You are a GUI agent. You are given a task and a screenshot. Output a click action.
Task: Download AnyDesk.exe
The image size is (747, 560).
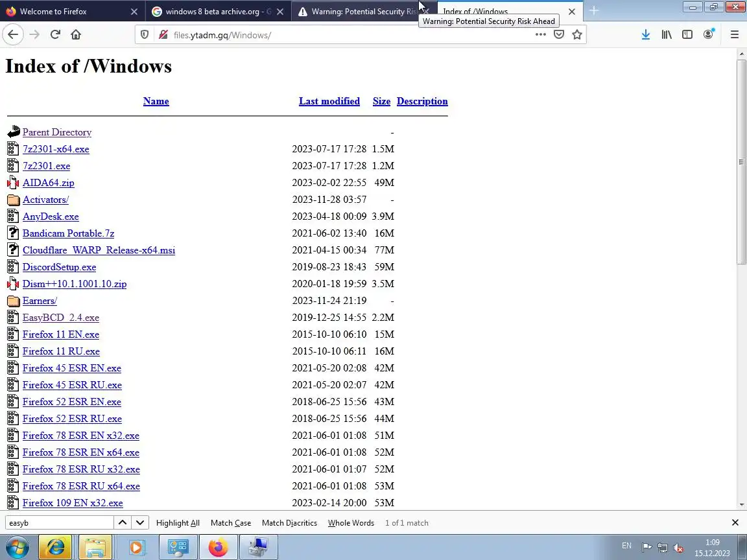pos(51,216)
